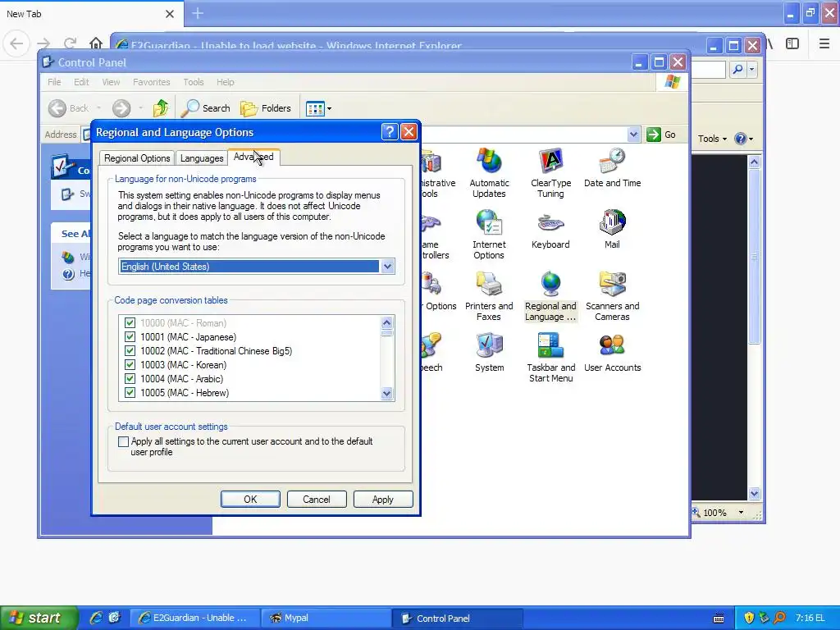Click the Apply button
The width and height of the screenshot is (840, 630).
point(383,500)
